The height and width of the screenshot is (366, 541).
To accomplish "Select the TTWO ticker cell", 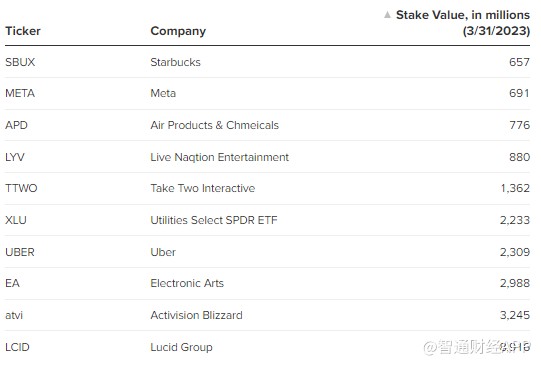I will [21, 188].
